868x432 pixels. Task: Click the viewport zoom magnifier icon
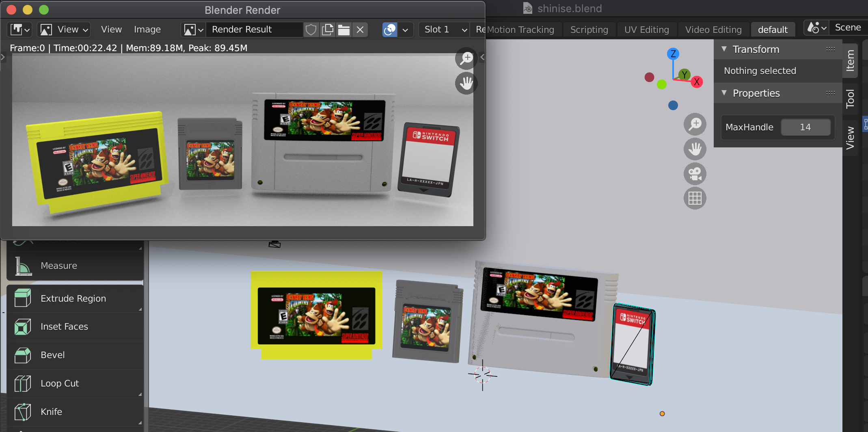point(695,124)
